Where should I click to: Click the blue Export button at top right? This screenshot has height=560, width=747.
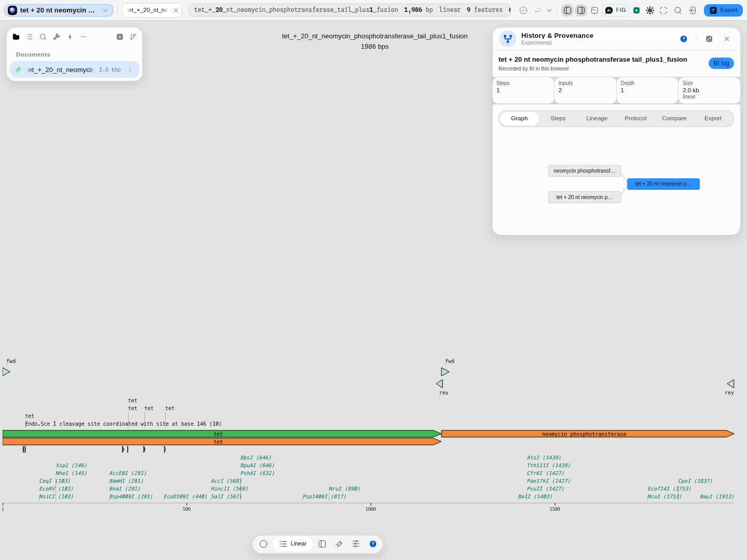(723, 10)
